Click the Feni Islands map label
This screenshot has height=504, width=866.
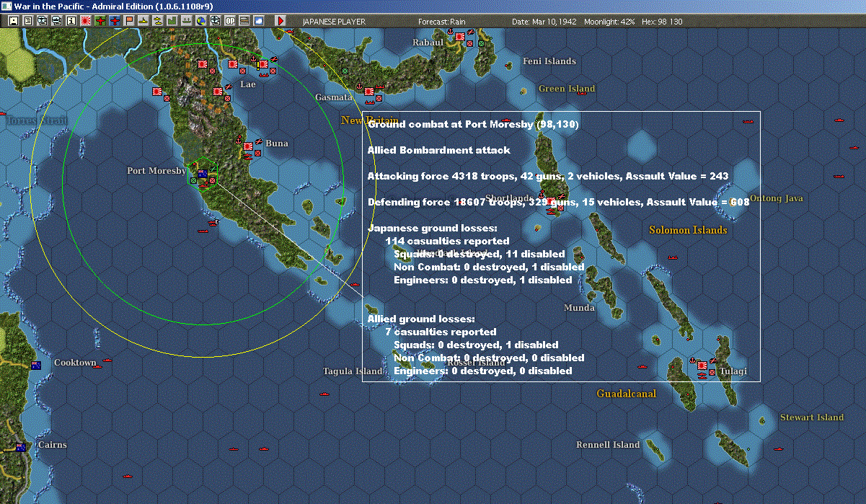[549, 61]
